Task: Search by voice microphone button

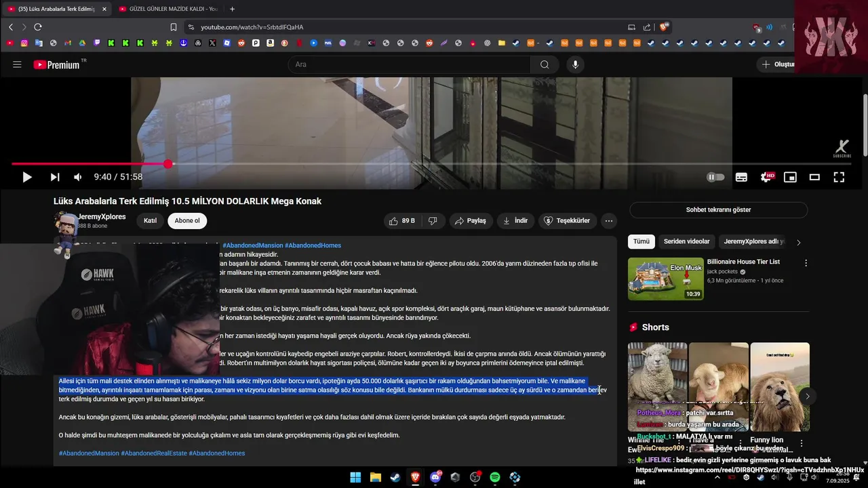Action: tap(575, 64)
